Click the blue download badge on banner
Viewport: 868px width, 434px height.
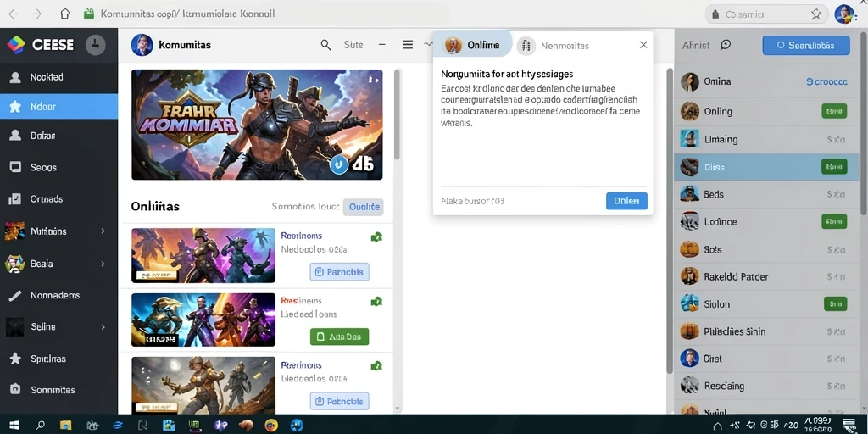pos(339,164)
